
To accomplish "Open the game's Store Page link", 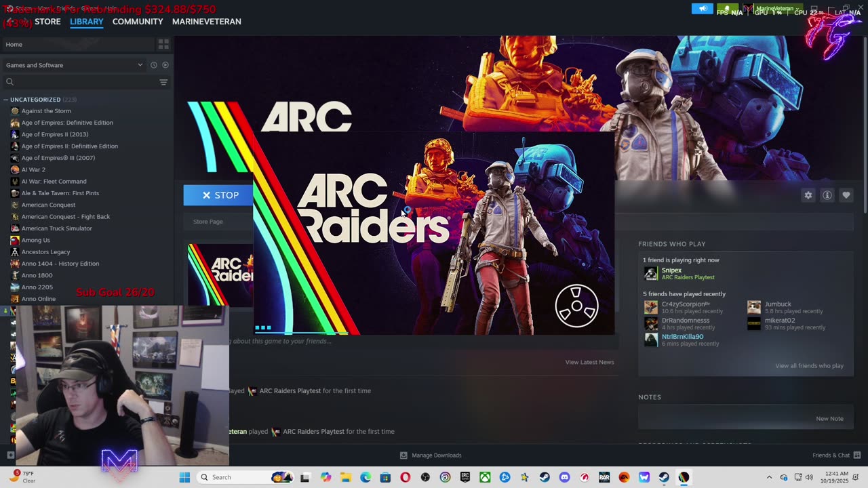I will 208,222.
